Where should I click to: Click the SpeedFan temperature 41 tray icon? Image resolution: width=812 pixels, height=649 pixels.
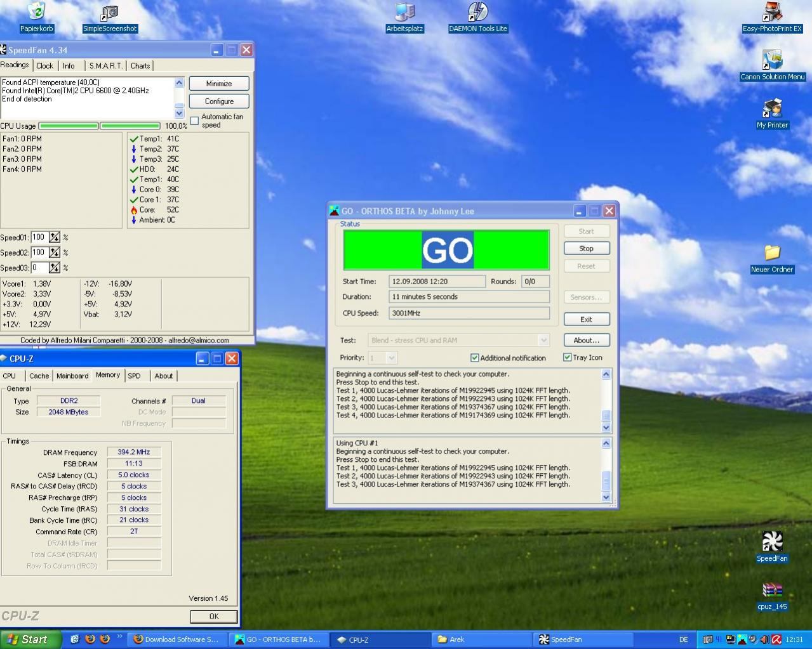coord(719,639)
